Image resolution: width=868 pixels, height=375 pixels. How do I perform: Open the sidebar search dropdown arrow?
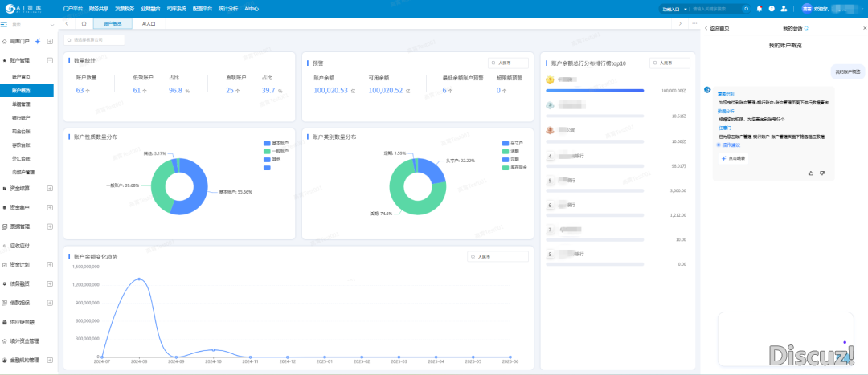(52, 25)
